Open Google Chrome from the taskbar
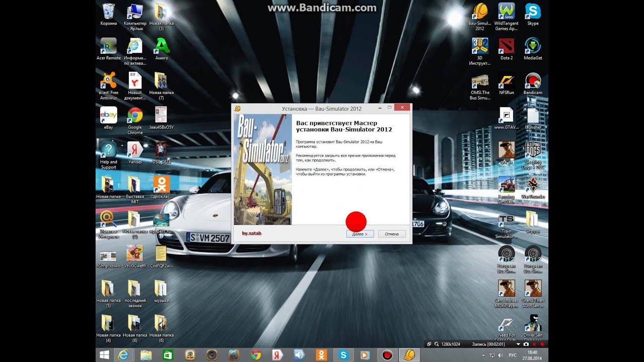Image resolution: width=644 pixels, height=362 pixels. (256, 355)
